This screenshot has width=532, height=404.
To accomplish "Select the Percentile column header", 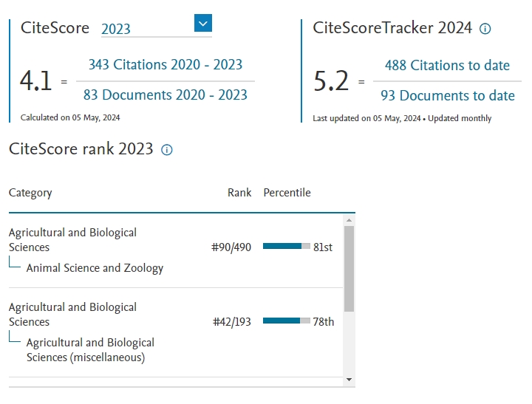I will point(287,193).
